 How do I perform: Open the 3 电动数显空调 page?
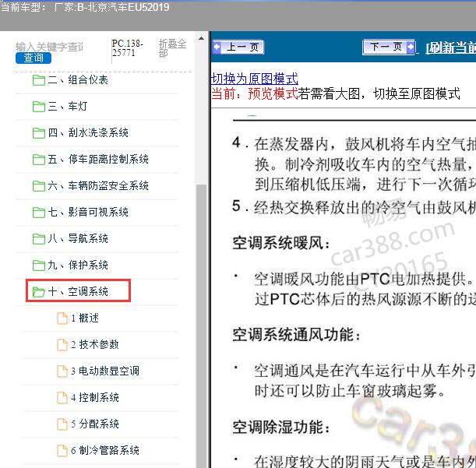click(x=105, y=371)
